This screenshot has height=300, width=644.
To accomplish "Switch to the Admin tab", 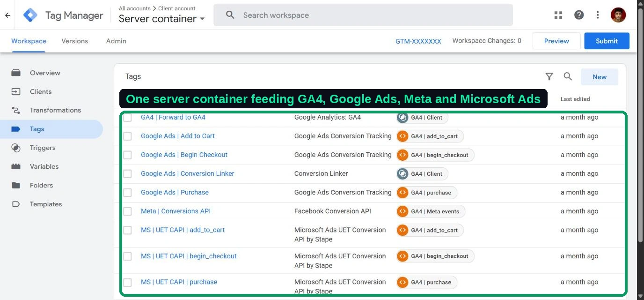I will pos(116,41).
